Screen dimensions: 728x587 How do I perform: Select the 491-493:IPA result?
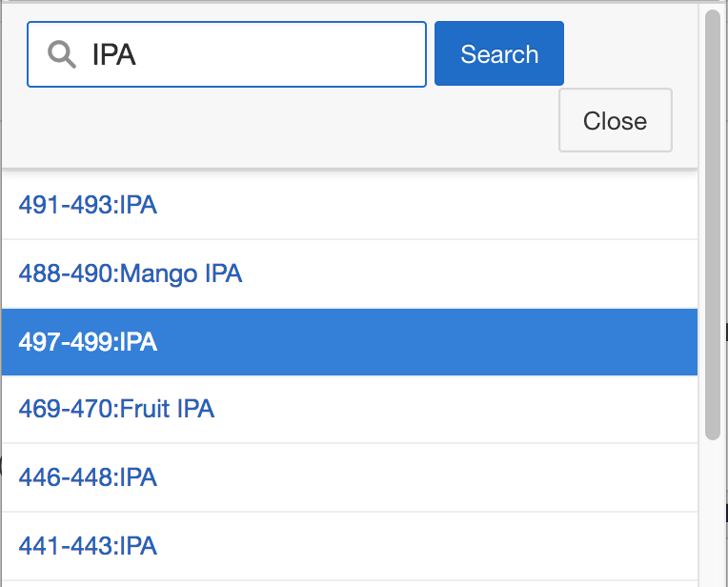pyautogui.click(x=88, y=205)
